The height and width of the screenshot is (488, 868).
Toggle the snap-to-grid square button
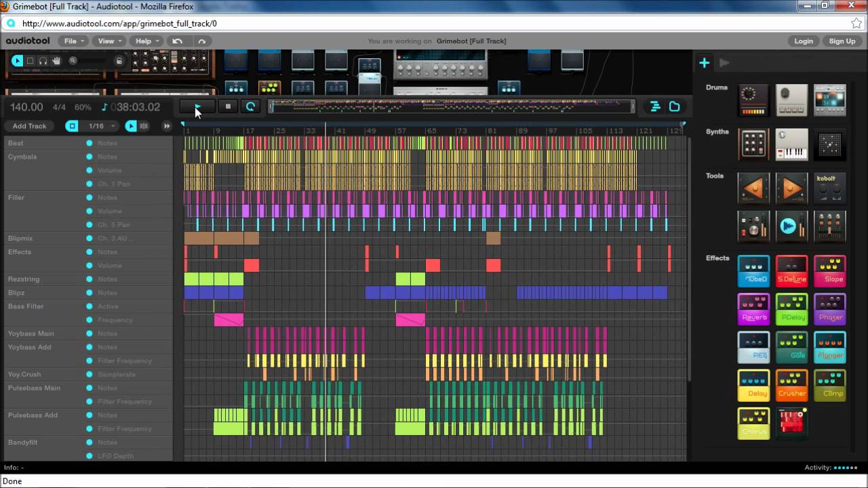72,126
